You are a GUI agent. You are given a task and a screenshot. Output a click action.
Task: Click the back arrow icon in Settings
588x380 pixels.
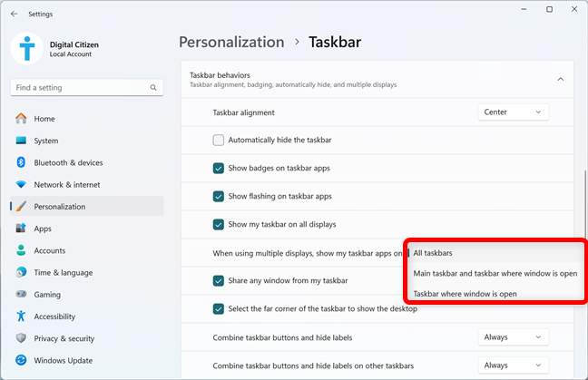tap(15, 14)
